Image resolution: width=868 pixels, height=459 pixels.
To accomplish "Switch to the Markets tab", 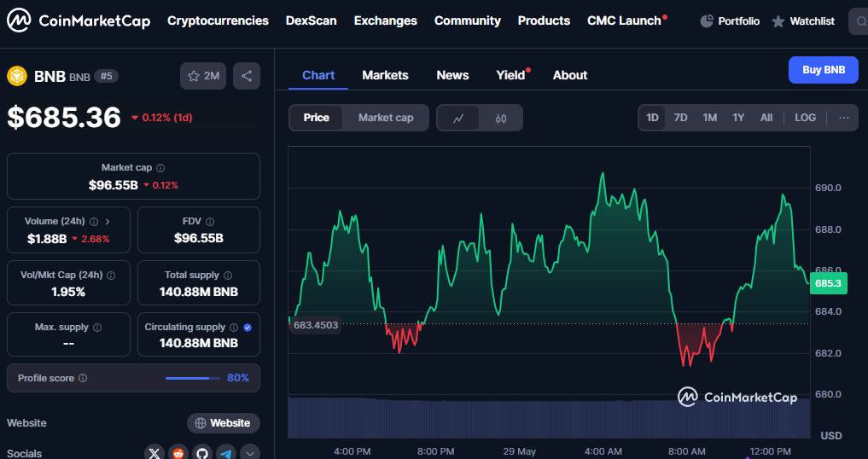I will point(385,75).
